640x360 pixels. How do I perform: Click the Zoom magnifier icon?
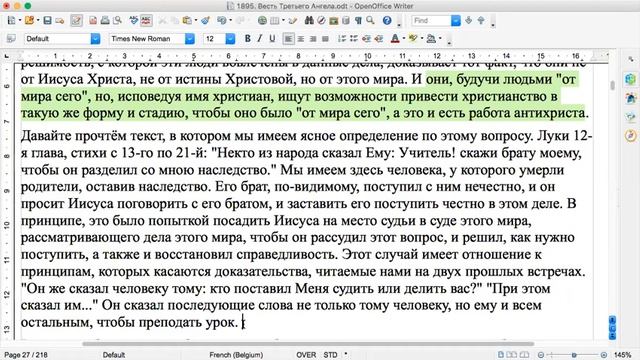370,20
